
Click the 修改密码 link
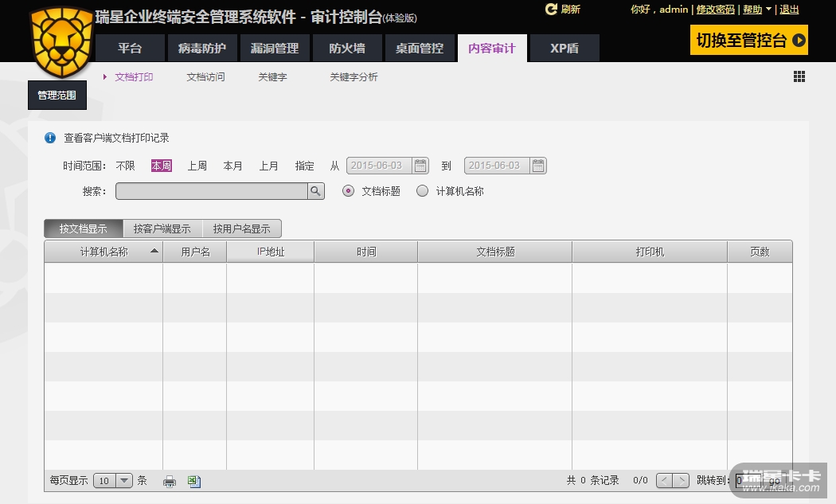pyautogui.click(x=715, y=10)
